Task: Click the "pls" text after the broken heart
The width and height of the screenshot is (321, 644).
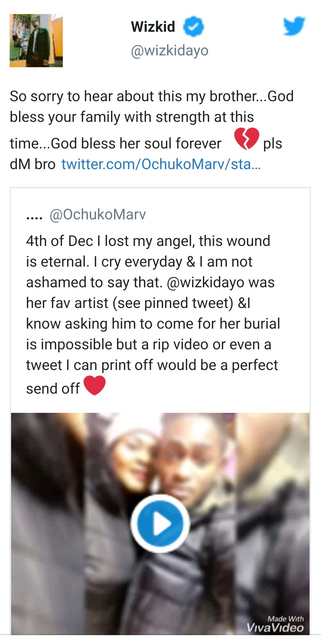Action: point(273,143)
